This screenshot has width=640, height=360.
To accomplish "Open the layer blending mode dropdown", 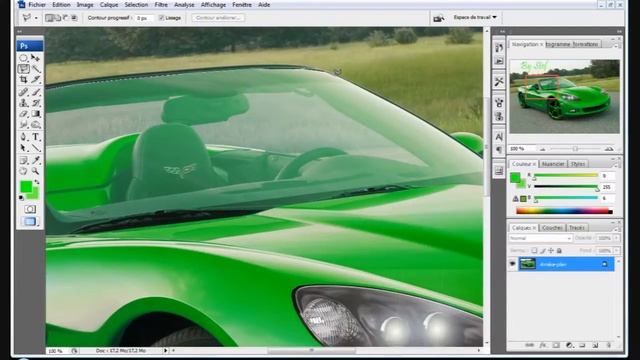I will [x=540, y=238].
